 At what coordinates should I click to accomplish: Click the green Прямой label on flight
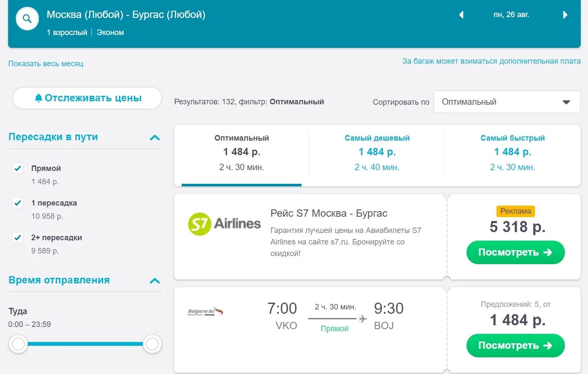click(334, 329)
